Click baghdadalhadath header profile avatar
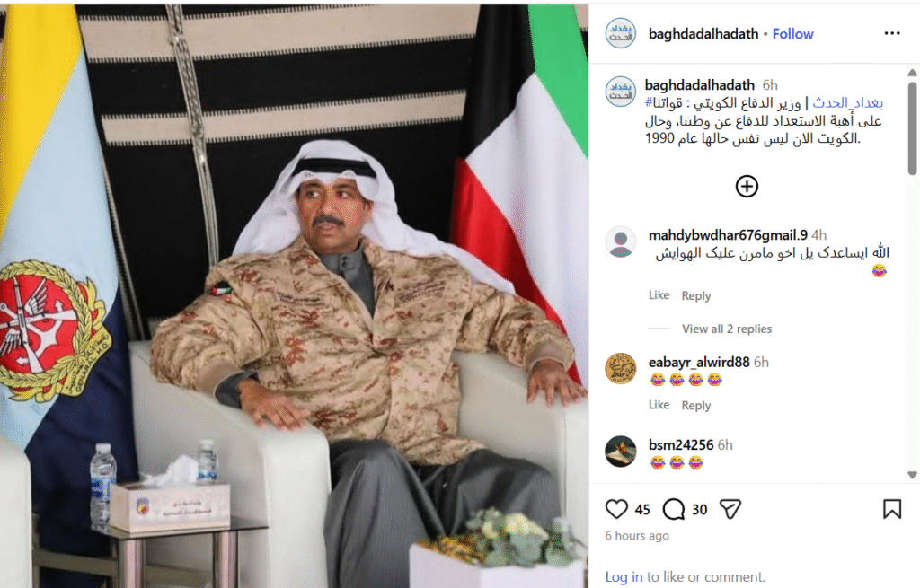920x588 pixels. pyautogui.click(x=620, y=33)
